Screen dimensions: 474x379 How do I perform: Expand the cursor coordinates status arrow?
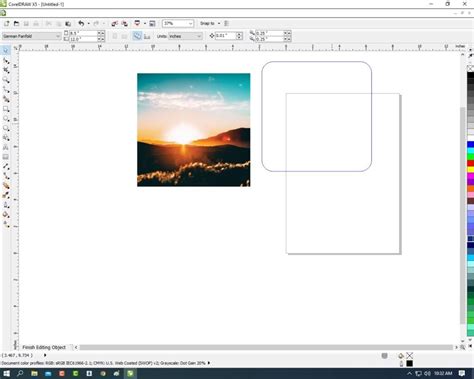coord(45,355)
